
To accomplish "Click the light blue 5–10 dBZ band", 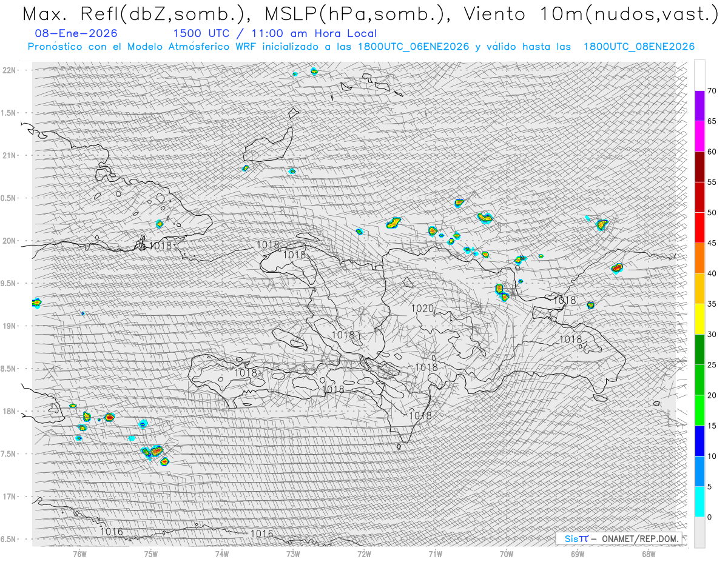I will [699, 471].
